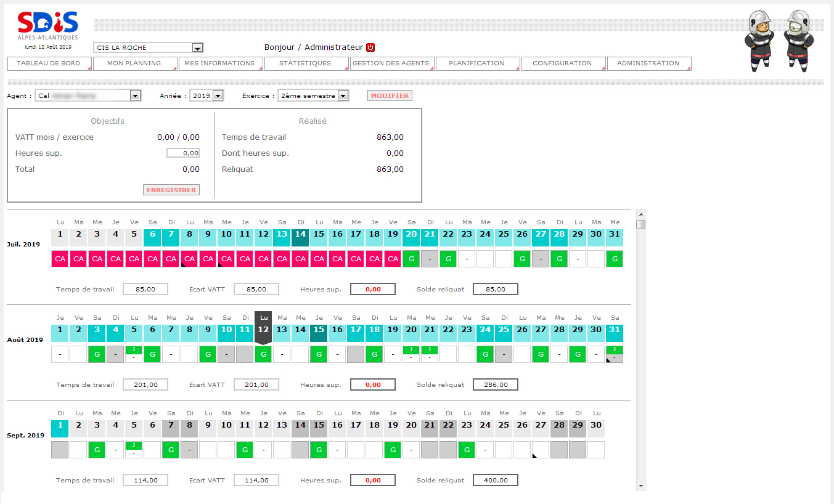The image size is (834, 504).
Task: Click the grey cell under July 21
Action: pos(430,259)
